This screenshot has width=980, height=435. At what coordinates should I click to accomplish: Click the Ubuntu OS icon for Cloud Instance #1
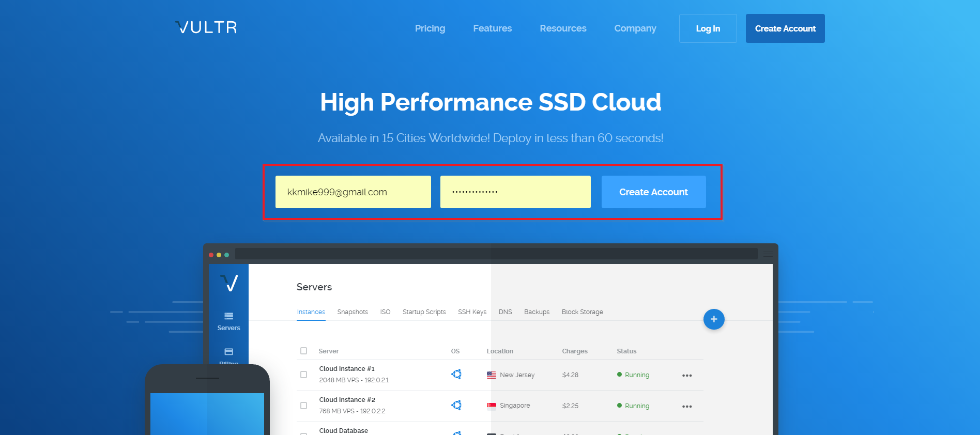(x=456, y=374)
